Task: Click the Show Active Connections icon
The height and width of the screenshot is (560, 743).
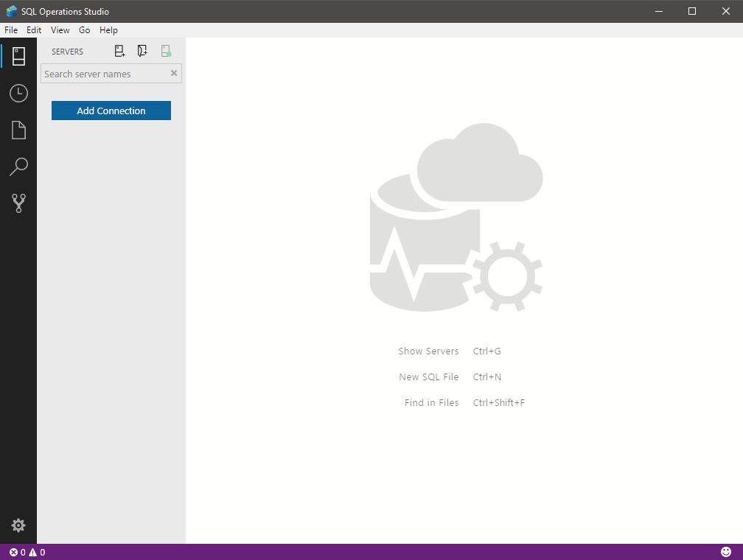Action: [x=166, y=51]
